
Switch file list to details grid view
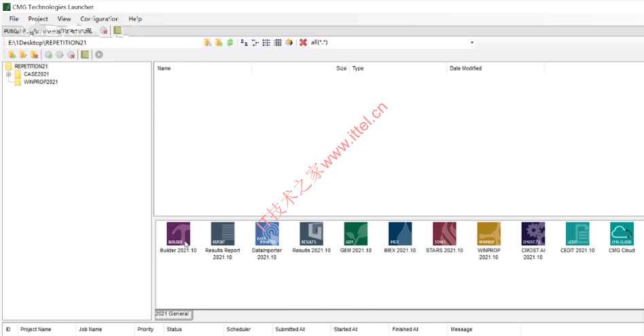(x=278, y=43)
